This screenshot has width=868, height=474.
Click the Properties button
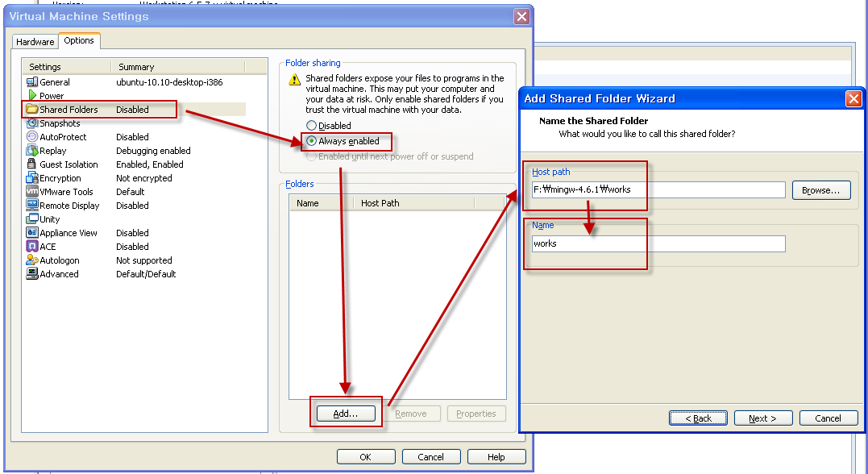coord(476,414)
